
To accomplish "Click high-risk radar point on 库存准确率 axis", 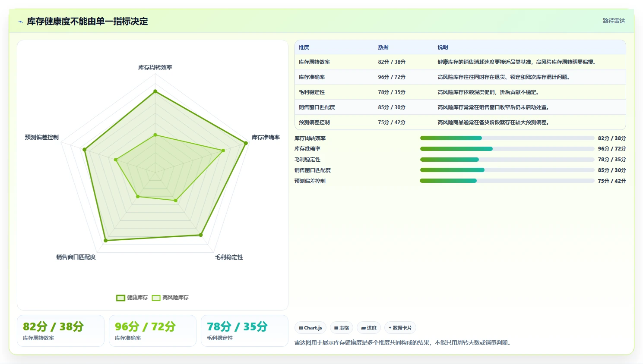I will point(223,151).
